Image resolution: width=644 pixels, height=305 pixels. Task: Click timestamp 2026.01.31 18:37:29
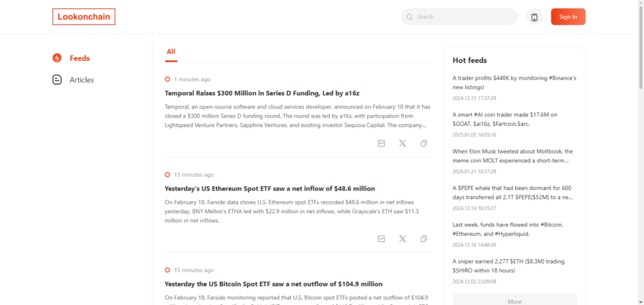point(474,172)
